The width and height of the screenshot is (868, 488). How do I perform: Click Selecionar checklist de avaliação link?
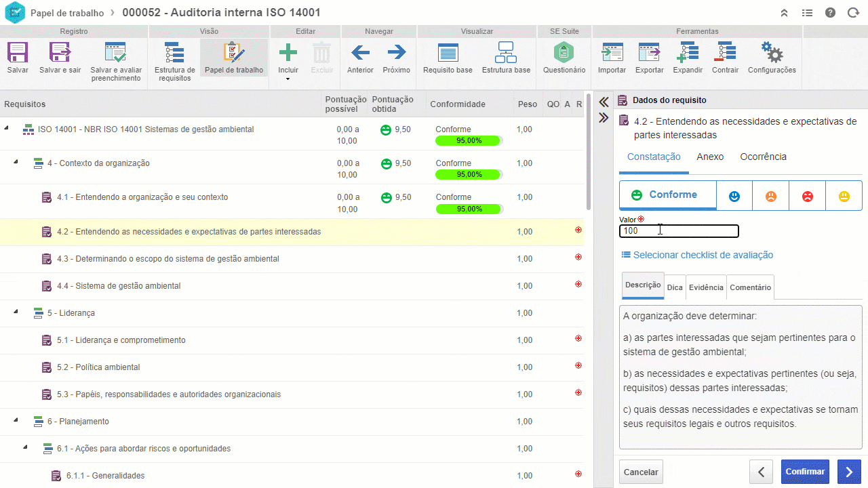pyautogui.click(x=697, y=256)
